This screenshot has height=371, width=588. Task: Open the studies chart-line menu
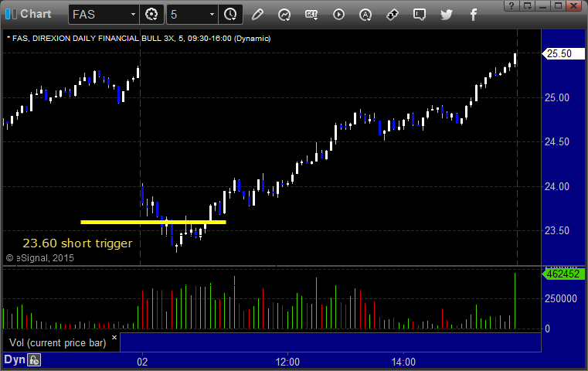[x=284, y=15]
